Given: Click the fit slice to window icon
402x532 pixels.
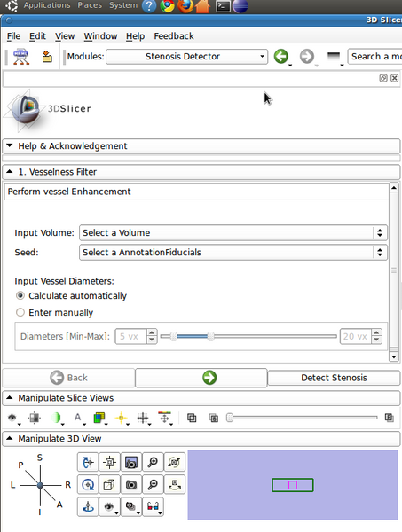Looking at the screenshot, I should [x=35, y=418].
